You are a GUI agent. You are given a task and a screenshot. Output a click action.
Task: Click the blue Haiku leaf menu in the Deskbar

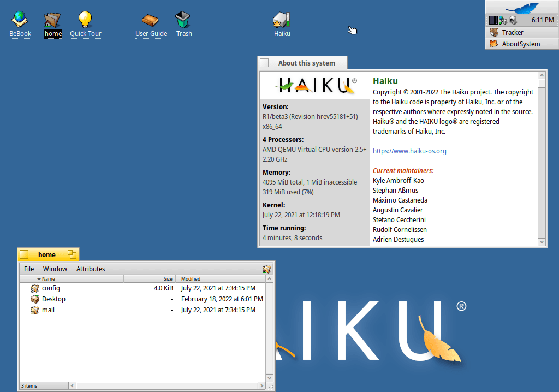[x=521, y=8]
